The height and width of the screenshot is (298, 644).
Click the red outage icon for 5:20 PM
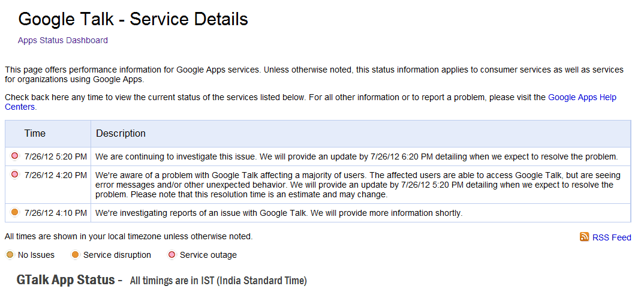[15, 156]
